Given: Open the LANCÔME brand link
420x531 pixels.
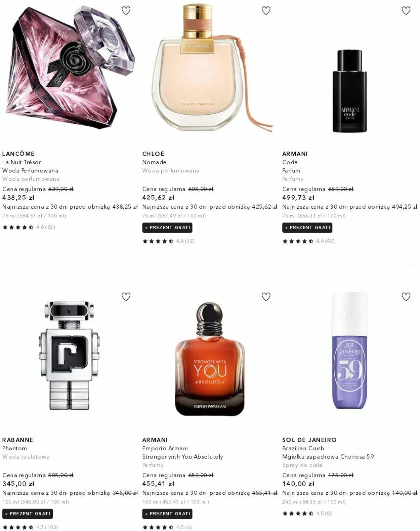Looking at the screenshot, I should pyautogui.click(x=18, y=154).
